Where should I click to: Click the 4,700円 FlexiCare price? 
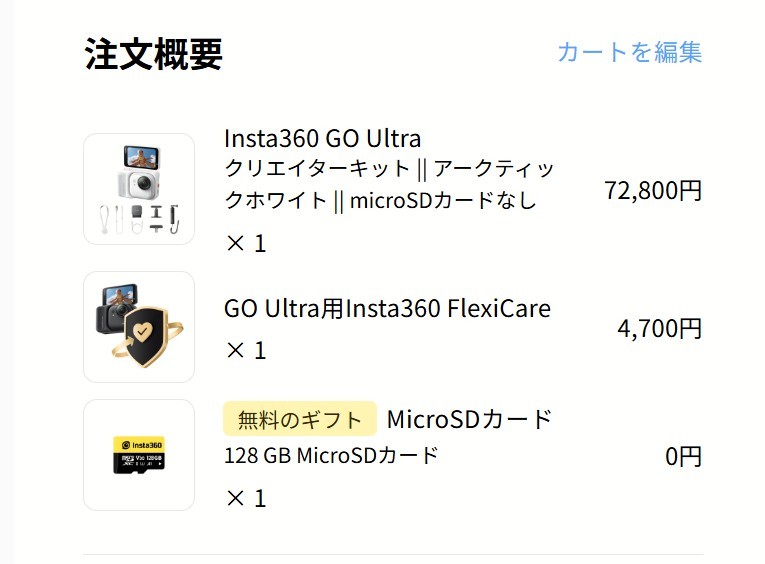(x=660, y=328)
